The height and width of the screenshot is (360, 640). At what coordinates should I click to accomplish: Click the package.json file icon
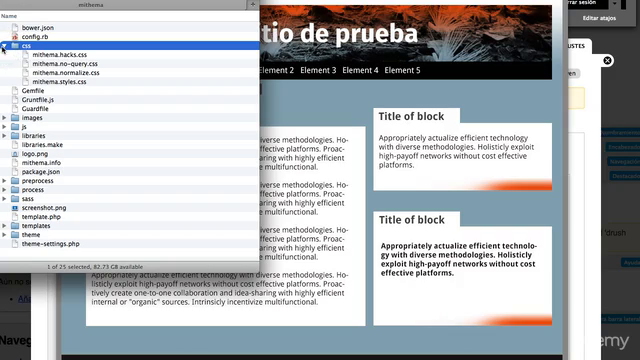(x=15, y=172)
